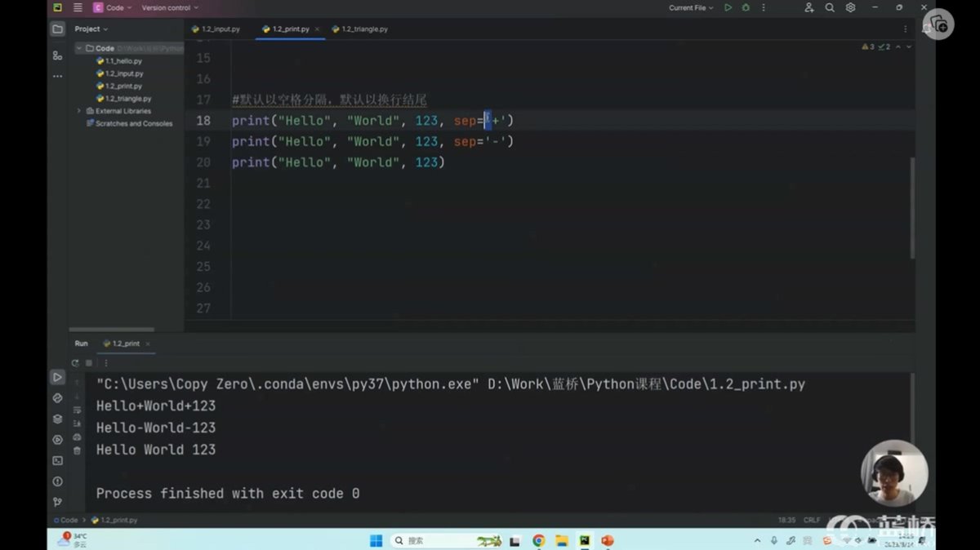Open the Version control dropdown

(x=170, y=7)
